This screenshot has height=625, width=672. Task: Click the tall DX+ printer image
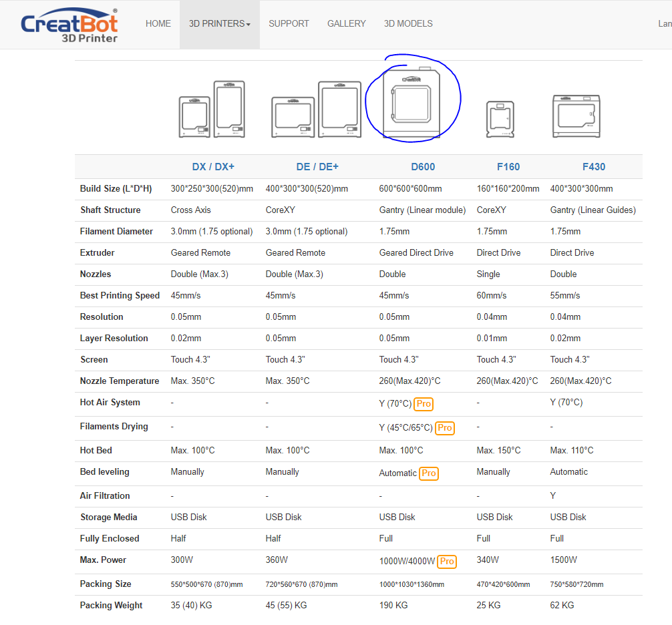[x=228, y=109]
